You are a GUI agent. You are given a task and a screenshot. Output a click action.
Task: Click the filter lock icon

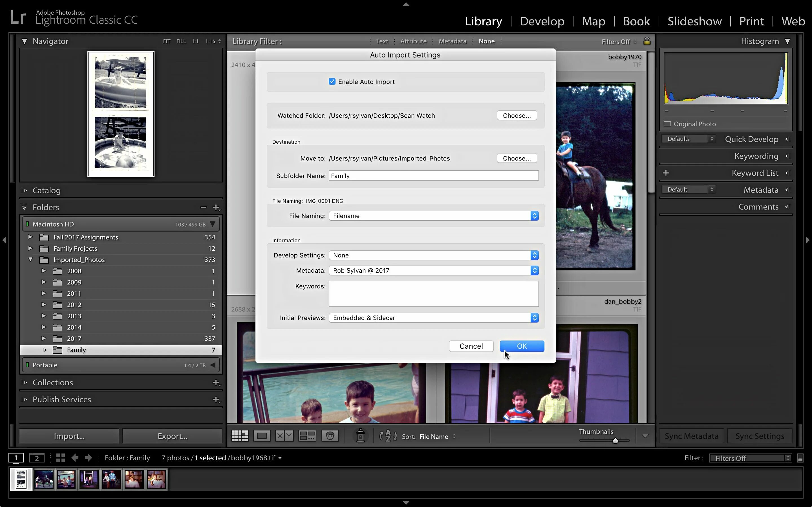tap(647, 41)
